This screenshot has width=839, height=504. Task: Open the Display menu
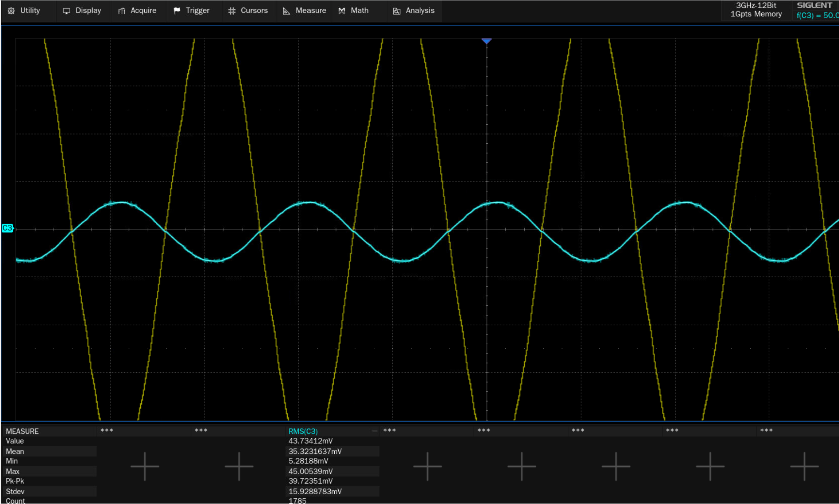(83, 11)
